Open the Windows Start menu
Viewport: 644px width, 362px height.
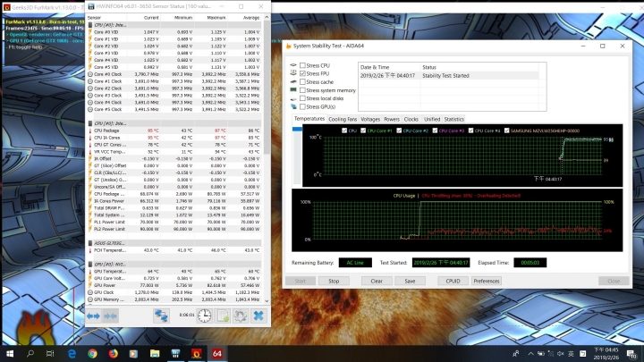[10, 353]
